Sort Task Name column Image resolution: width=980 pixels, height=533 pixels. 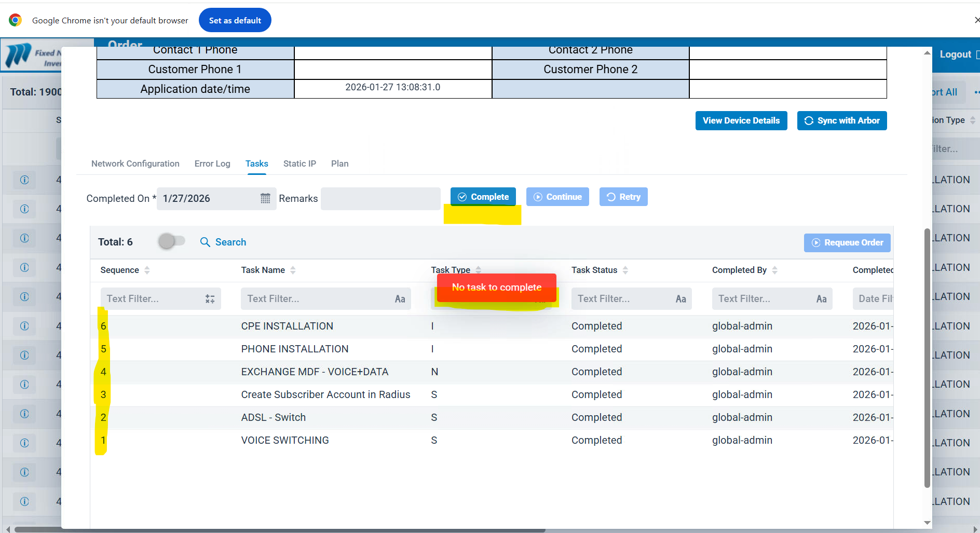293,270
